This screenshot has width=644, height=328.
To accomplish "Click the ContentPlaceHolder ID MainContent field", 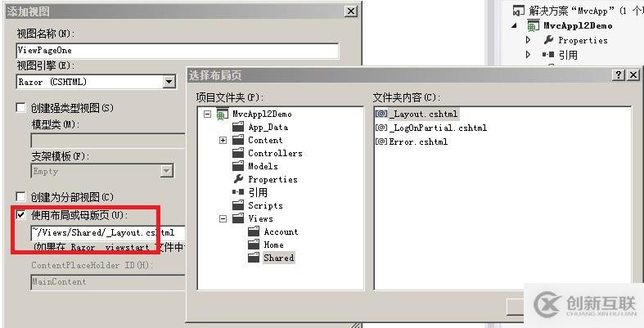I will [x=109, y=282].
